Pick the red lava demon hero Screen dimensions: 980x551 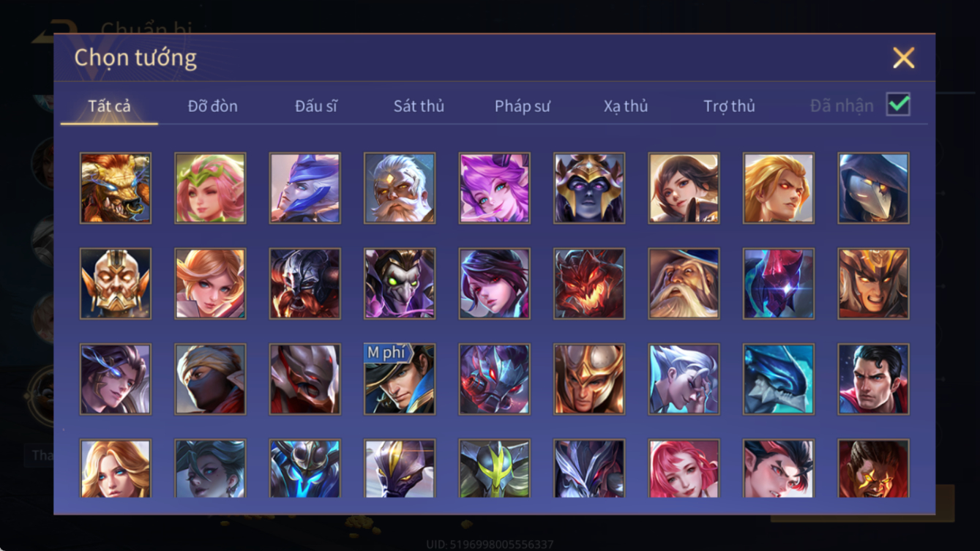pyautogui.click(x=589, y=283)
